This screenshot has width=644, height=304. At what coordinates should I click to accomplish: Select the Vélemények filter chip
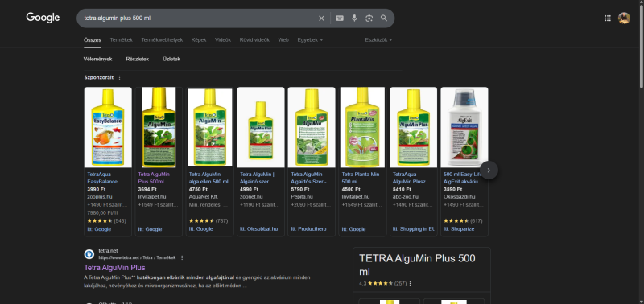coord(97,59)
